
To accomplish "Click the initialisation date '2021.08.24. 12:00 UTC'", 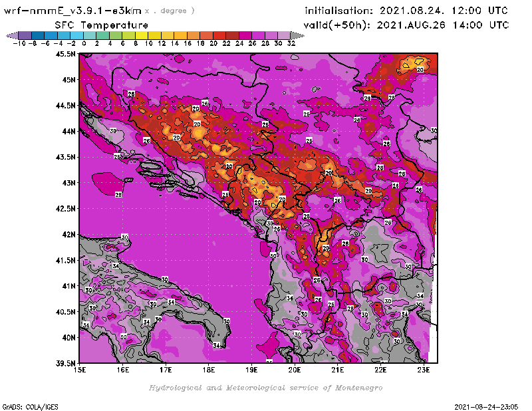I will pyautogui.click(x=444, y=11).
